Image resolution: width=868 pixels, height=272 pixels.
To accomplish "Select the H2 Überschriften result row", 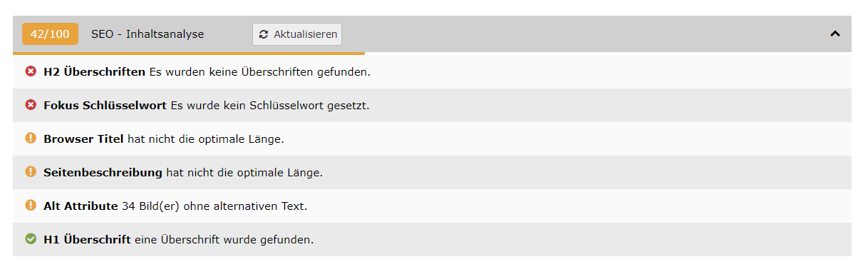I will (432, 71).
